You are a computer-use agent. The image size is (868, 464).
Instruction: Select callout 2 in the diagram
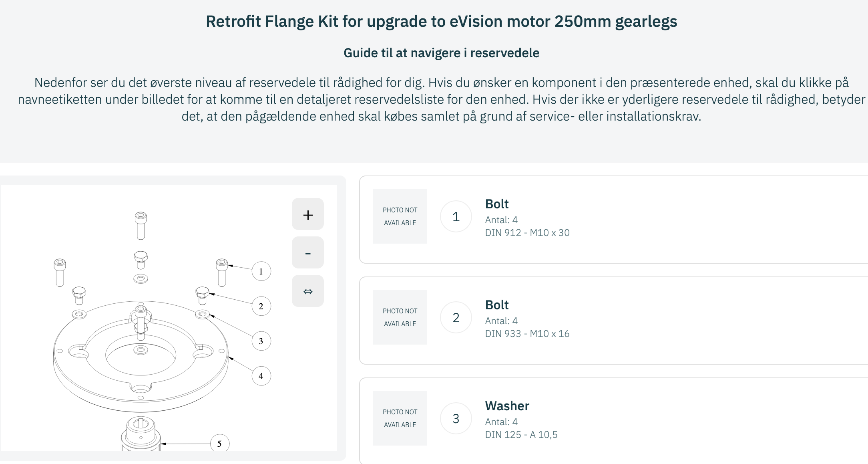(261, 307)
